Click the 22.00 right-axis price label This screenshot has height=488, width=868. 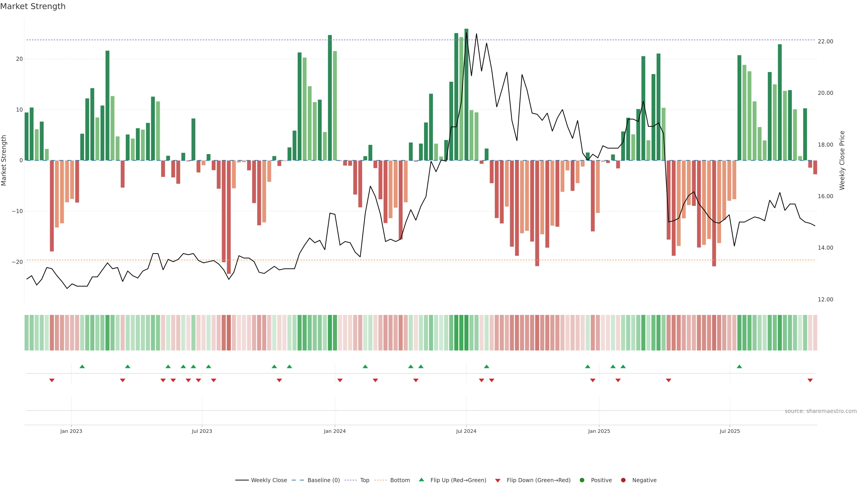825,41
